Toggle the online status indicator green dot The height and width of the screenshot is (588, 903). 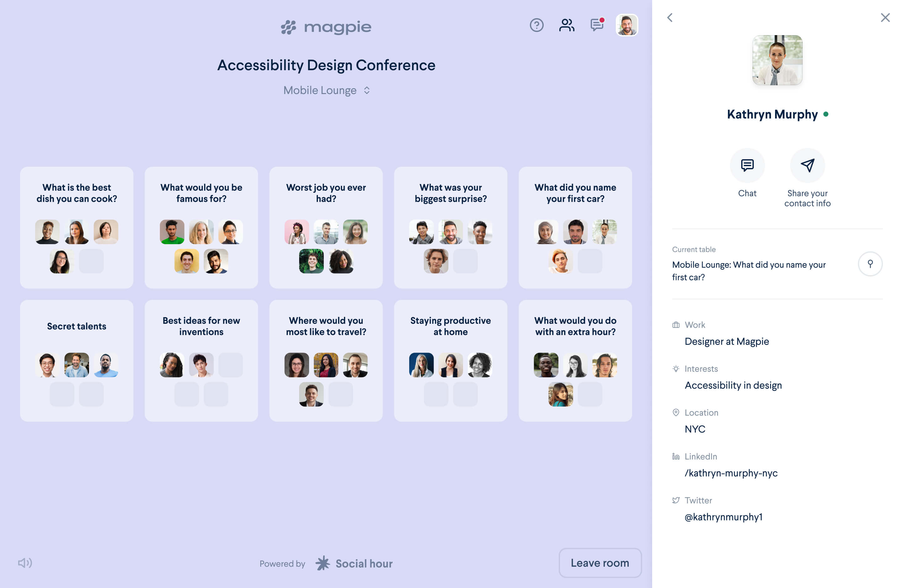[x=825, y=113]
